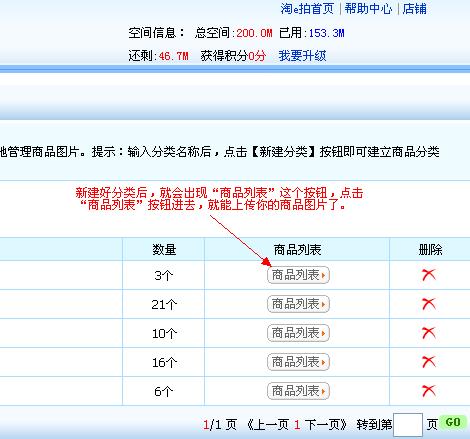Delete the category with 6个 items
The image size is (470, 439).
(x=429, y=391)
